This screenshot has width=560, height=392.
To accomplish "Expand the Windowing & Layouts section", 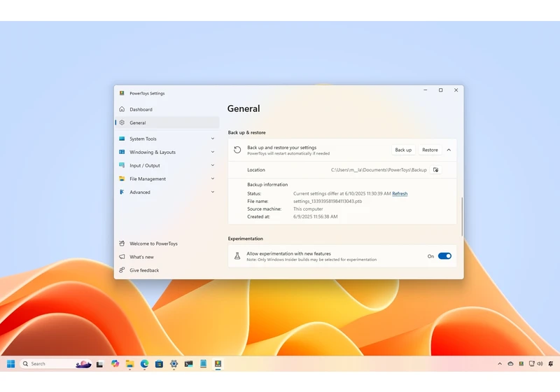I will [x=213, y=152].
